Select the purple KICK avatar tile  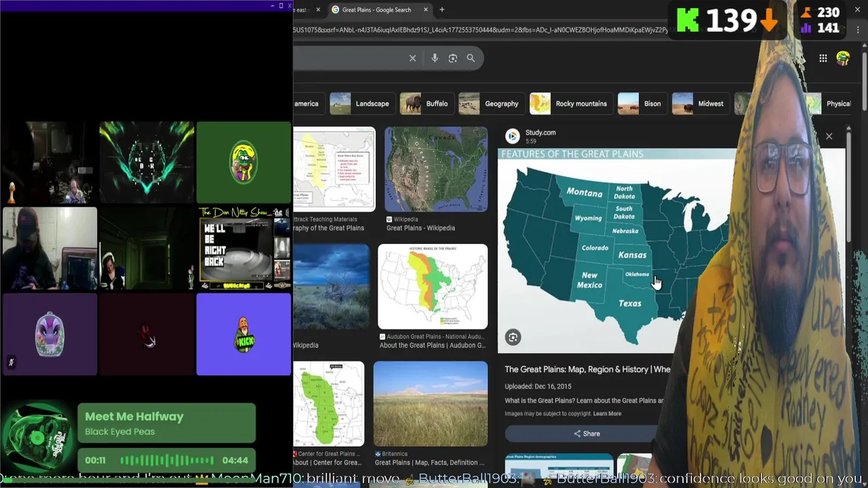point(243,335)
